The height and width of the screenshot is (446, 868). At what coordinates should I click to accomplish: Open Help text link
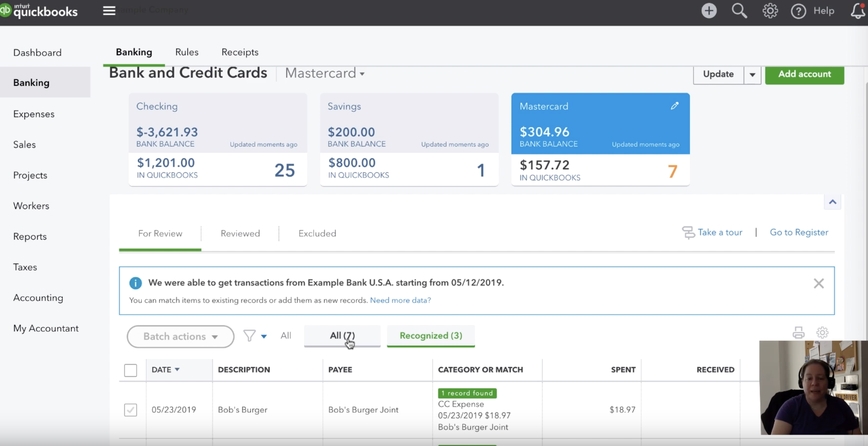coord(824,11)
